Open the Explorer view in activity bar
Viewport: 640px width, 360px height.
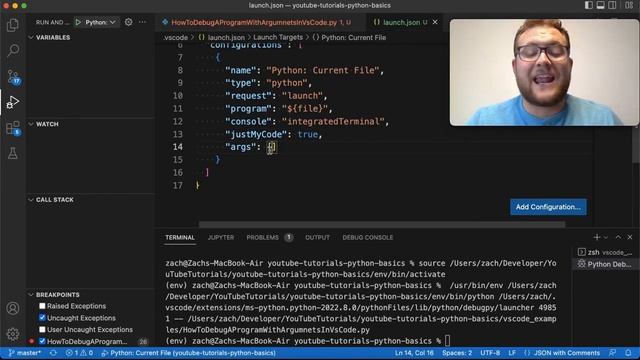[13, 25]
